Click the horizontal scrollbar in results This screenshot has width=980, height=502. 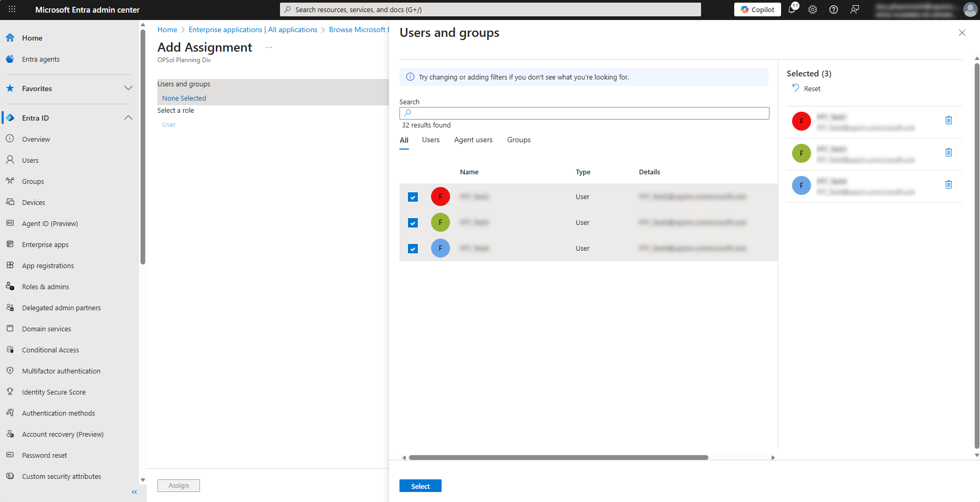[558, 458]
